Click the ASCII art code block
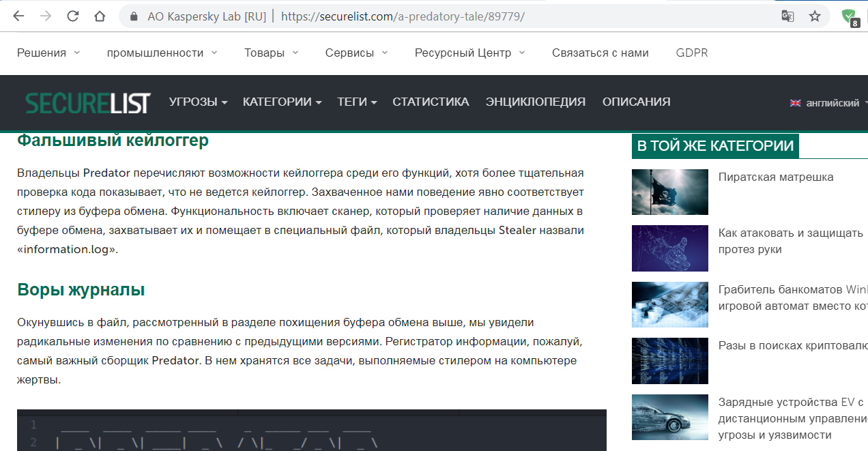 click(312, 430)
